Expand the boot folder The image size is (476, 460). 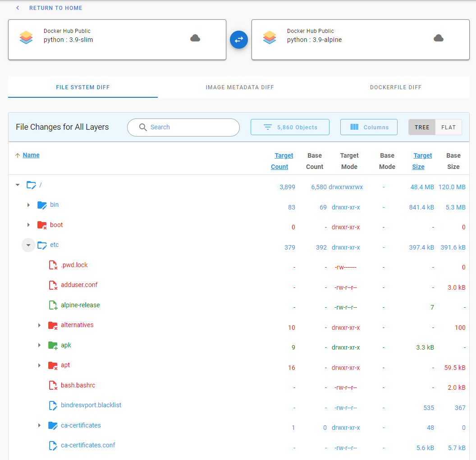[x=28, y=225]
